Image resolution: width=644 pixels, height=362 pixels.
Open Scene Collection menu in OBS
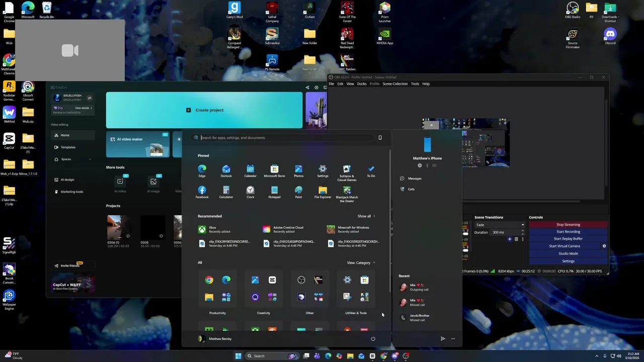point(395,84)
